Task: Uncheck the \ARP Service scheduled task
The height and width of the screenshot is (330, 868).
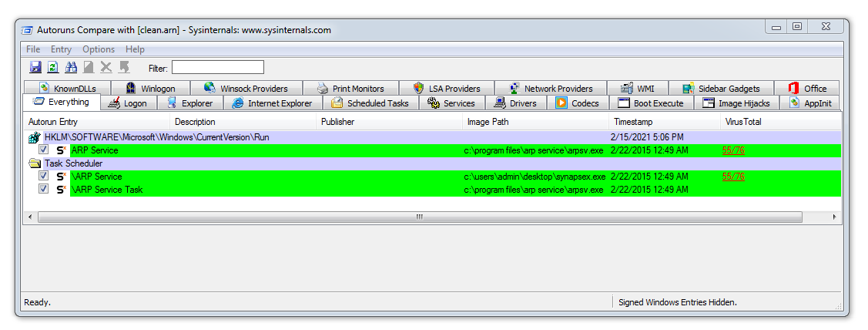Action: [x=43, y=176]
